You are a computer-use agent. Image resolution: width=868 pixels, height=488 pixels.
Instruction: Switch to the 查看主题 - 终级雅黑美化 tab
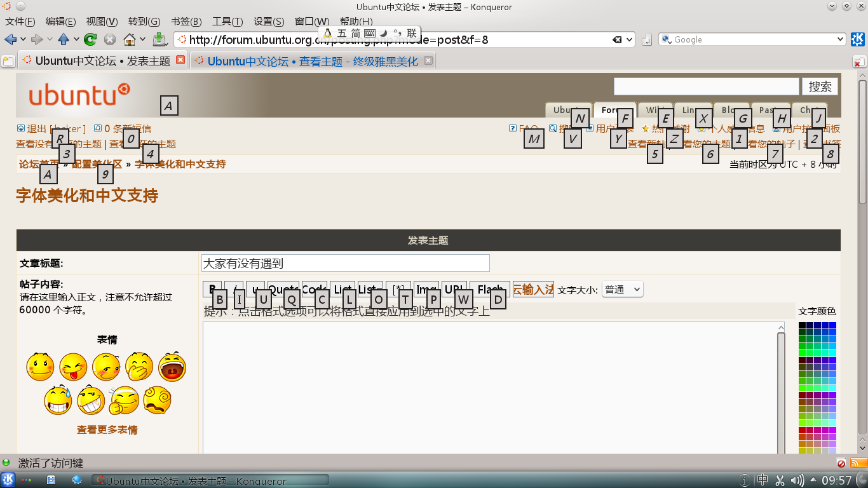[x=312, y=62]
